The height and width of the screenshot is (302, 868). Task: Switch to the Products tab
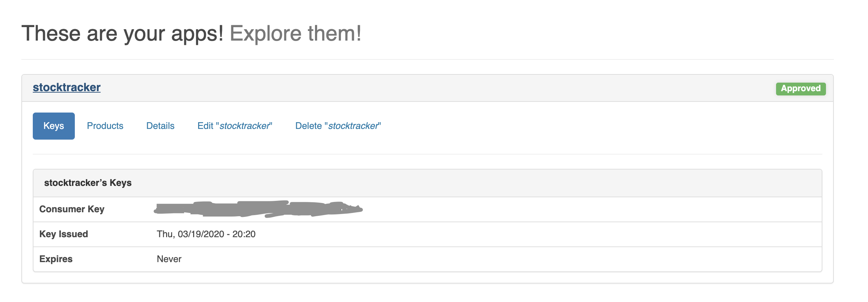click(x=105, y=125)
